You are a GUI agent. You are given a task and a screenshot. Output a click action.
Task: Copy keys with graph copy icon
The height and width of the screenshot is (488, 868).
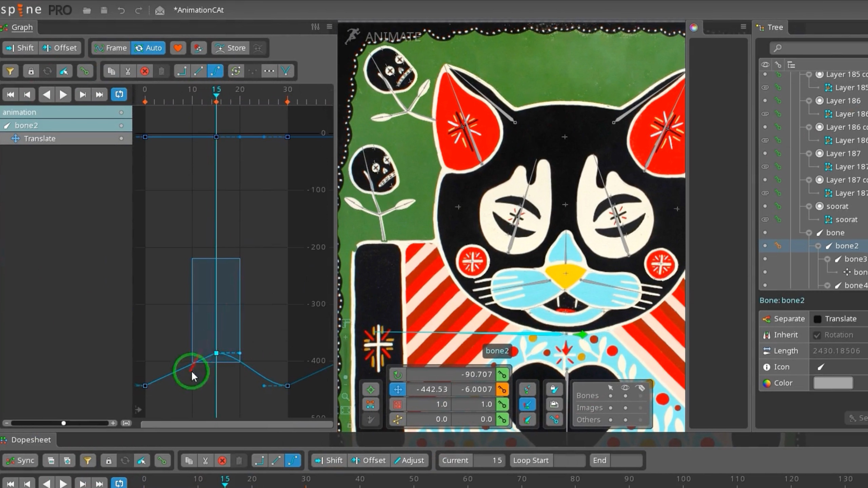click(111, 71)
